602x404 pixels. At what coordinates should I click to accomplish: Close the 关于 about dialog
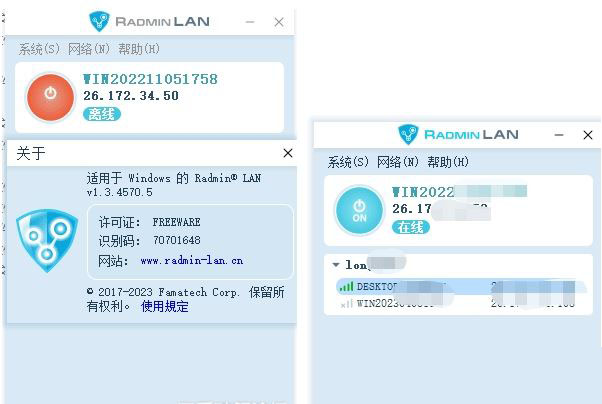(x=288, y=153)
